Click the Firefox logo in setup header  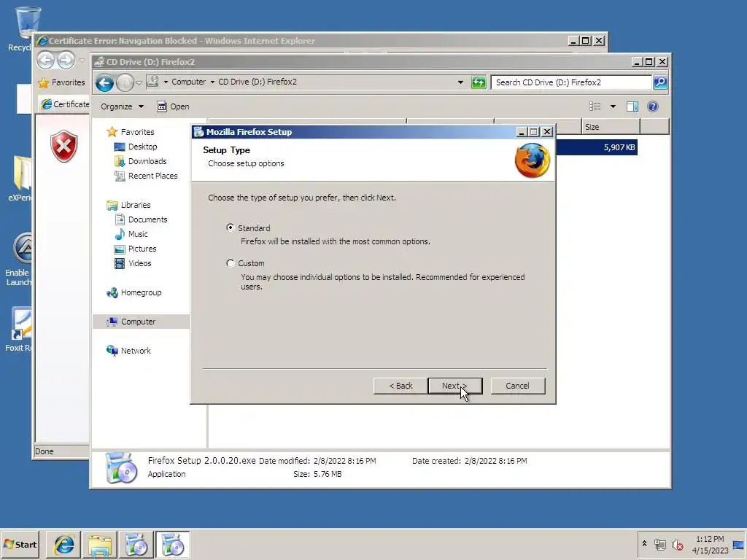(x=532, y=160)
